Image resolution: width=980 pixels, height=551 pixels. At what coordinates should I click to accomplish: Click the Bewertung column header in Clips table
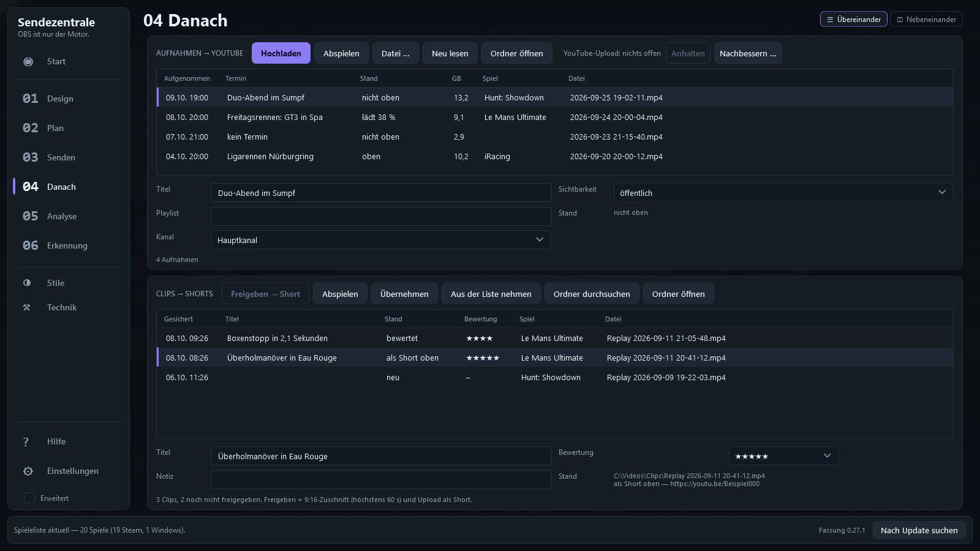point(481,319)
